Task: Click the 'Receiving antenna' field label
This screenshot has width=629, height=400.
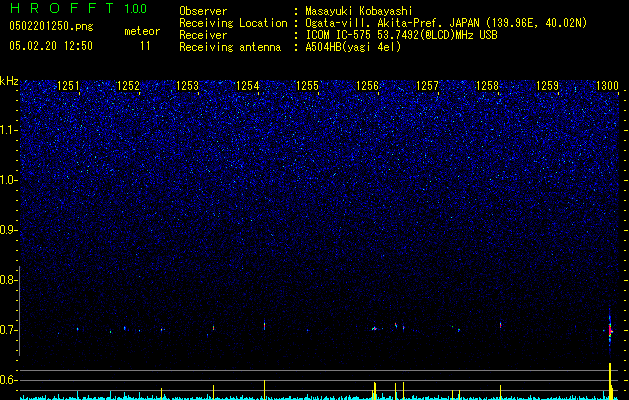Action: [x=230, y=47]
